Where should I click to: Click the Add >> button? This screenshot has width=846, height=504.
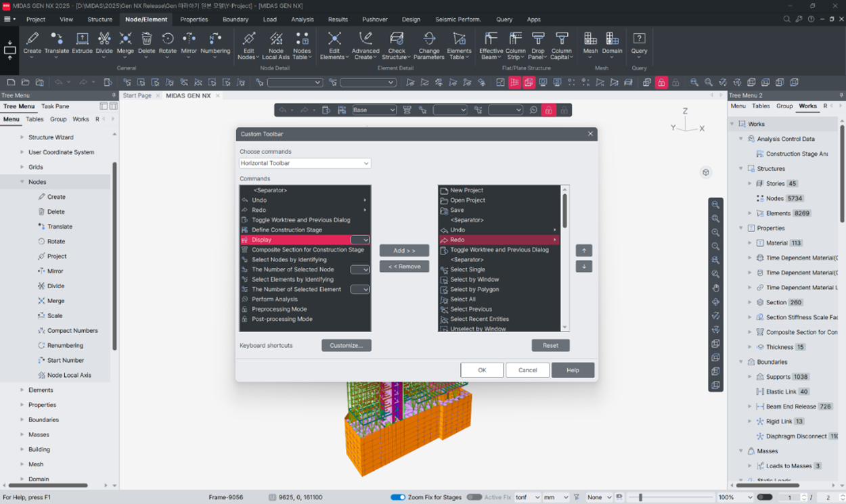click(404, 250)
